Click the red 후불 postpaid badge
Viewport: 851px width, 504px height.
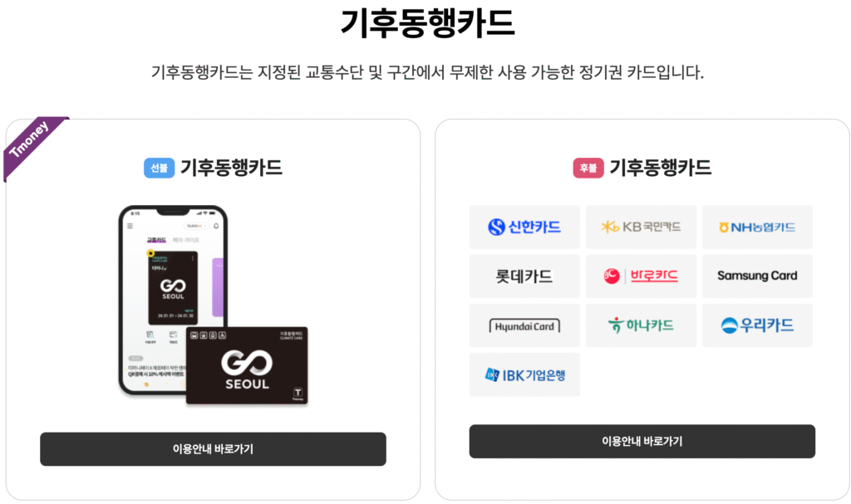588,169
